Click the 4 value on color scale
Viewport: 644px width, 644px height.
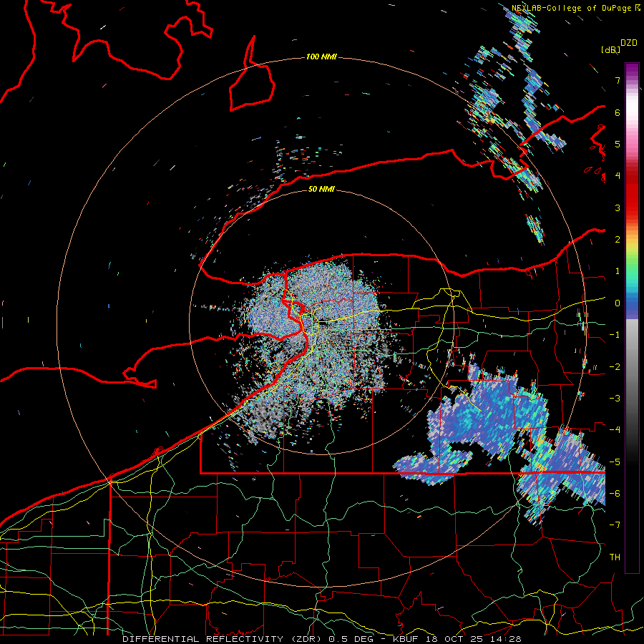click(618, 176)
